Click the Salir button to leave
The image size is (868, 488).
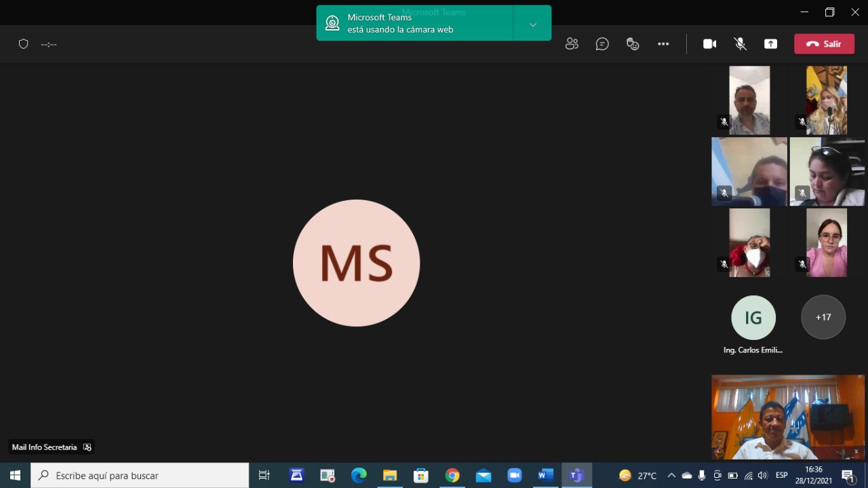pyautogui.click(x=824, y=44)
